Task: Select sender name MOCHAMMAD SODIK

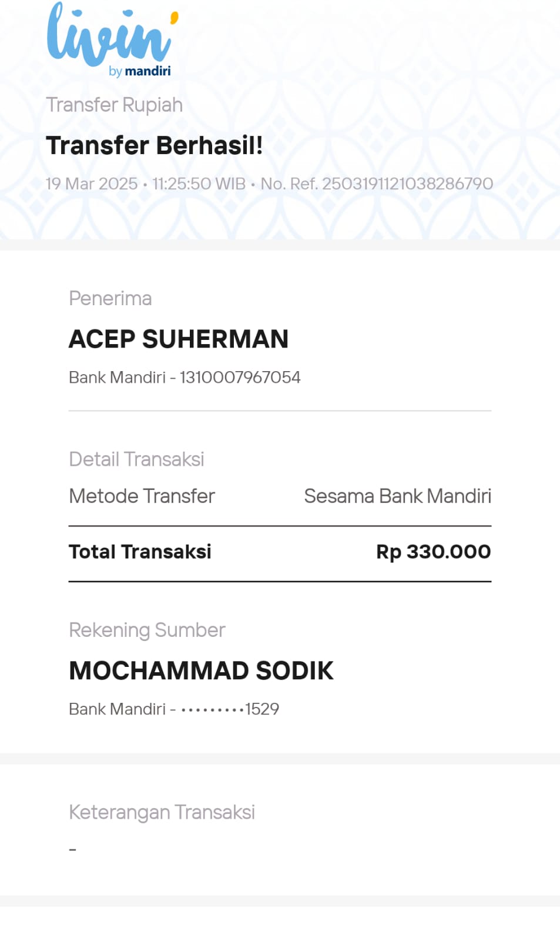Action: 201,670
